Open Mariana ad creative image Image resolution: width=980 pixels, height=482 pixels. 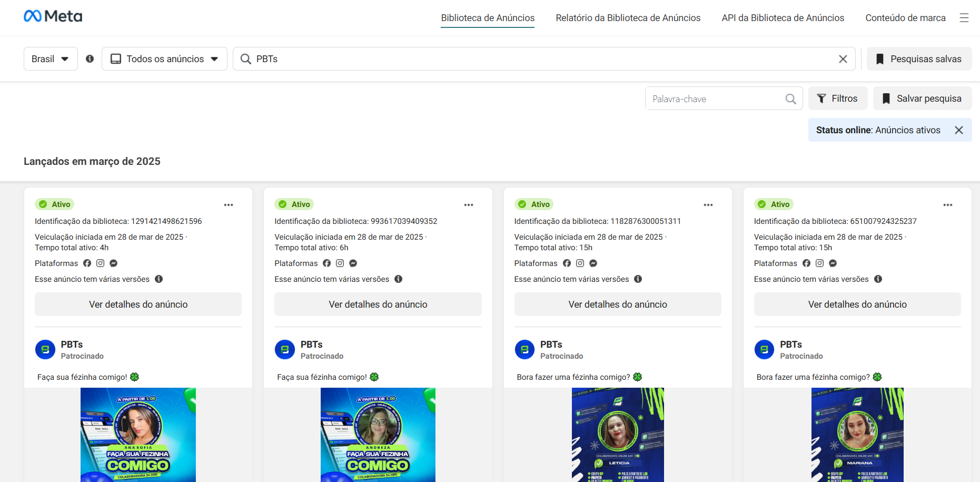click(857, 435)
